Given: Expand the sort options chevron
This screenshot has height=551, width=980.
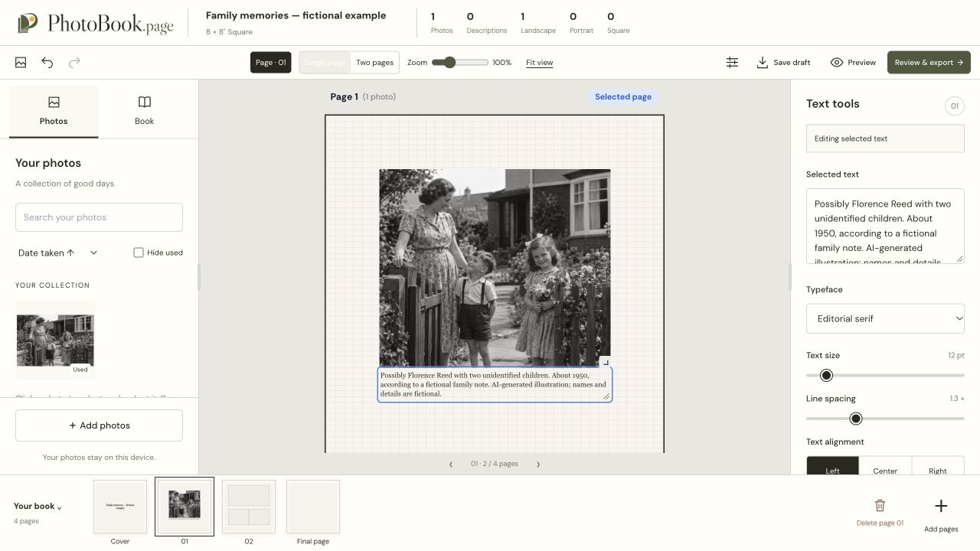Looking at the screenshot, I should tap(93, 253).
